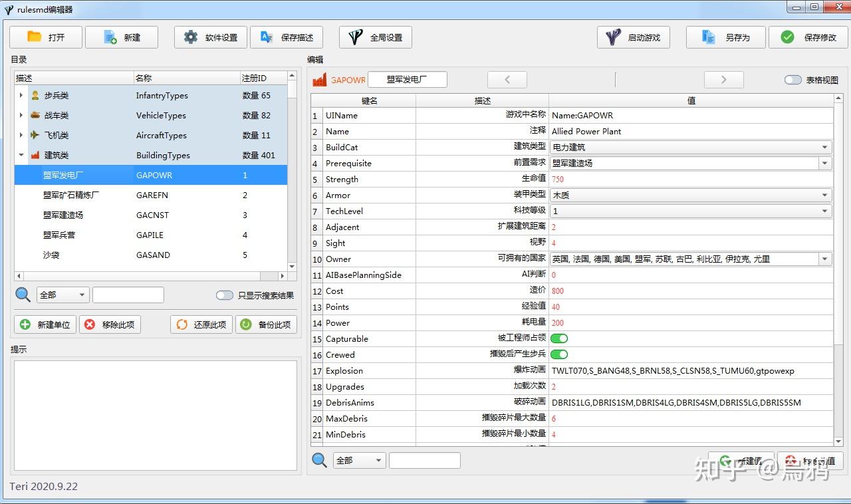Edit the Cost value 800
This screenshot has width=851, height=504.
point(691,291)
